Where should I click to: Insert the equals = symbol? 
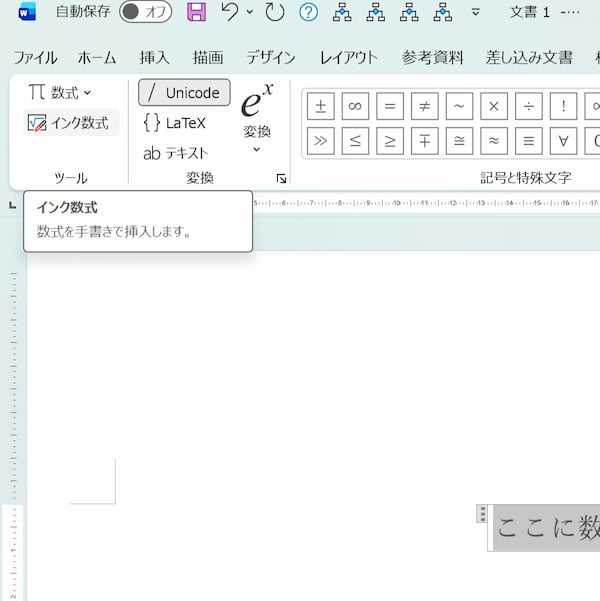pos(390,106)
